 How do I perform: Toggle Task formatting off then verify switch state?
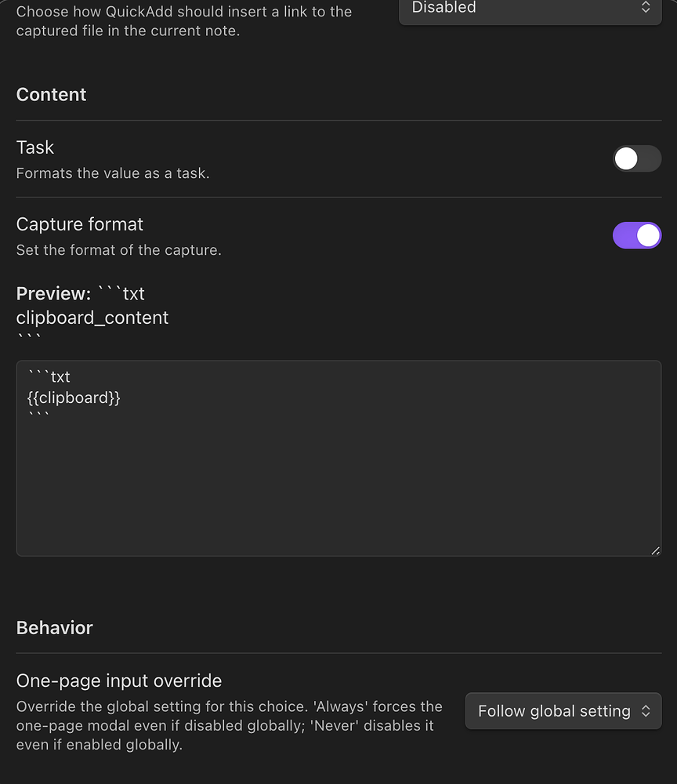pos(637,158)
